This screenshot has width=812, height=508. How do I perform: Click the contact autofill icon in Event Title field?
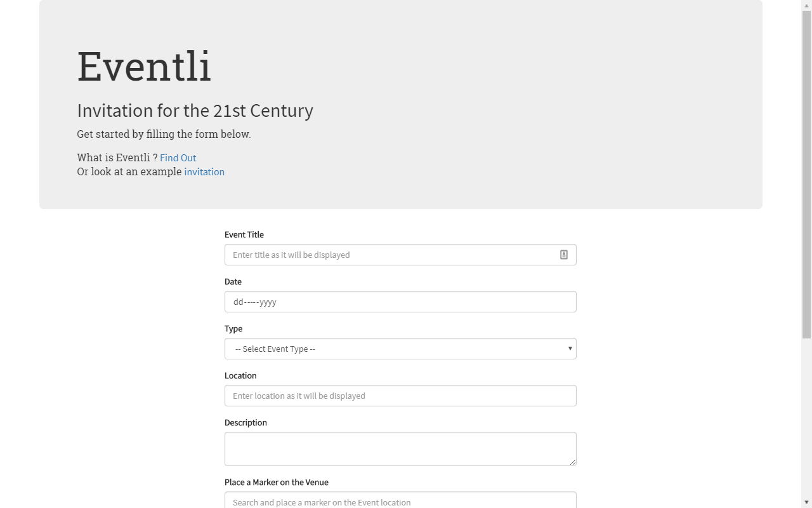[563, 254]
